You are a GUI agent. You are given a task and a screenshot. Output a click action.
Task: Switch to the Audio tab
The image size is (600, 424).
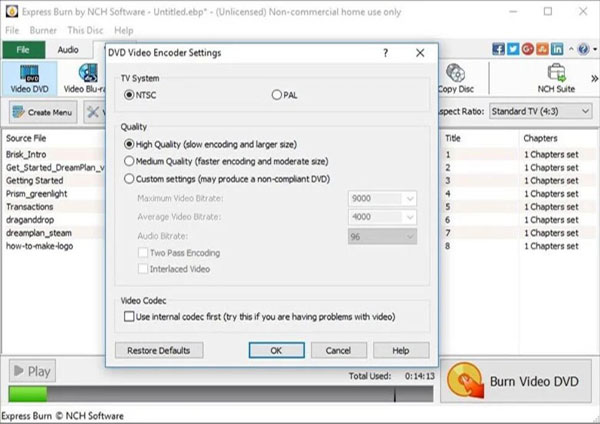tap(68, 50)
